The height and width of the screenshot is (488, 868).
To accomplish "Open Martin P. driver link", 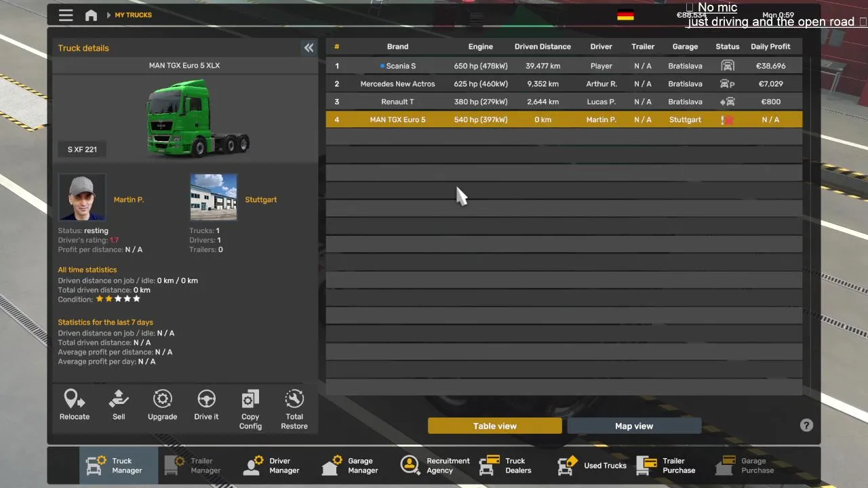I will (129, 200).
